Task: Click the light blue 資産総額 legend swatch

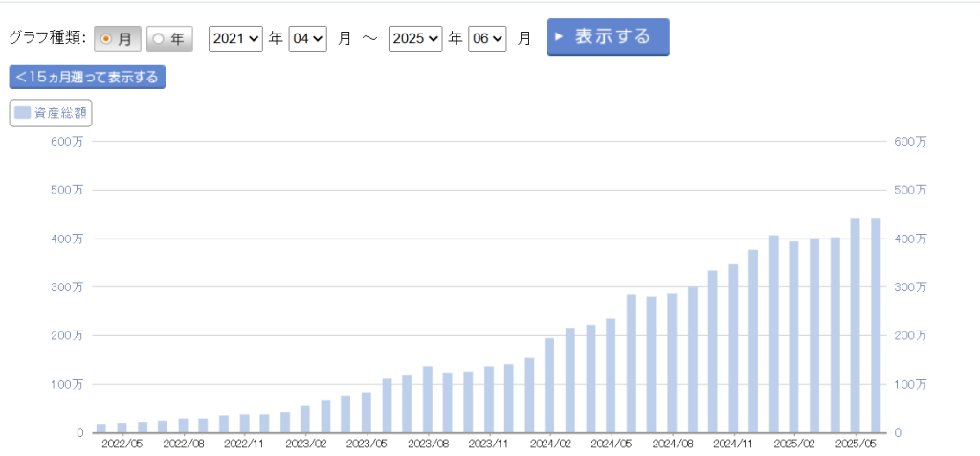Action: point(23,112)
